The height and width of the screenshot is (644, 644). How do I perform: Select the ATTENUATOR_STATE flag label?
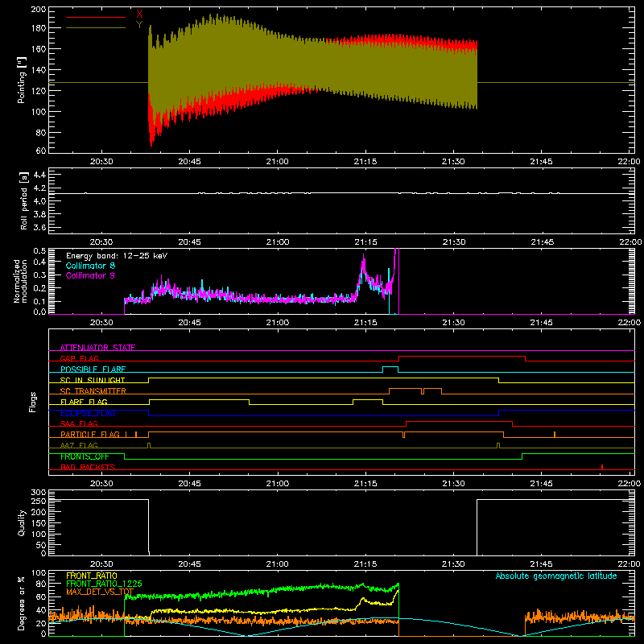tap(97, 348)
